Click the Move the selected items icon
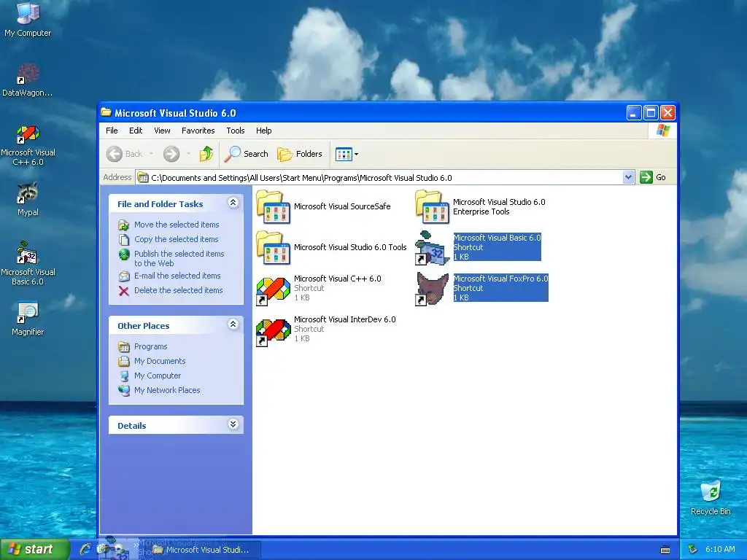The height and width of the screenshot is (560, 747). 124,225
